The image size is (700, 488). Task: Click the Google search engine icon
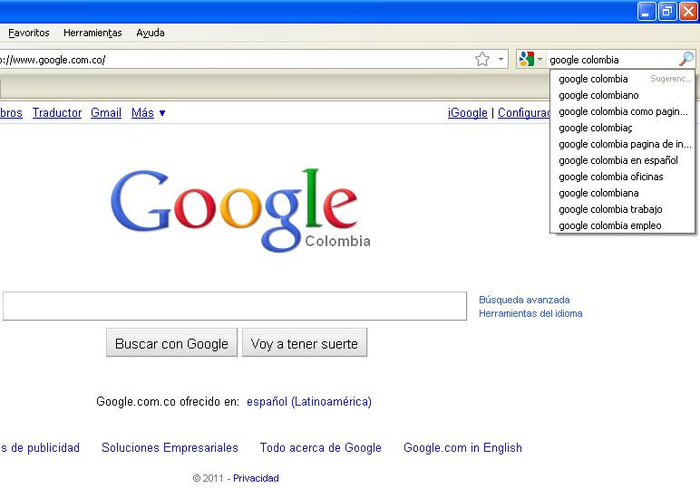click(x=527, y=59)
